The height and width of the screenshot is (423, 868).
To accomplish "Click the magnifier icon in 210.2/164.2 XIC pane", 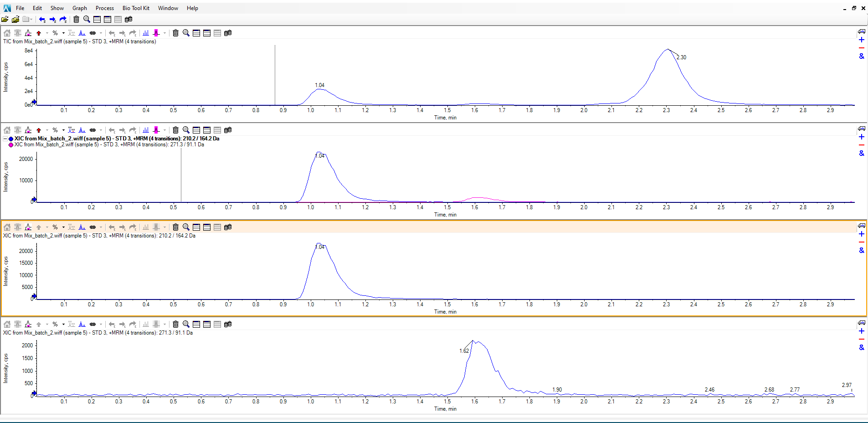I will click(x=186, y=227).
